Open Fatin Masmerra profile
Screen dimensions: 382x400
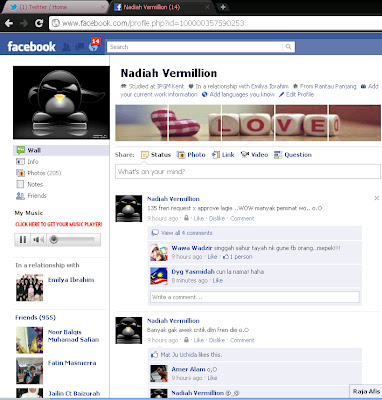72,363
